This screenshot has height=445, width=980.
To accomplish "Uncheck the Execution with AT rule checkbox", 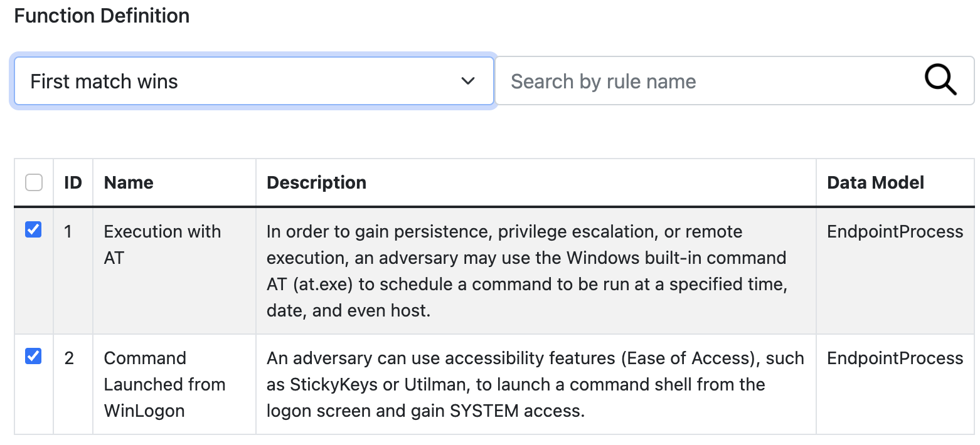I will (x=33, y=230).
